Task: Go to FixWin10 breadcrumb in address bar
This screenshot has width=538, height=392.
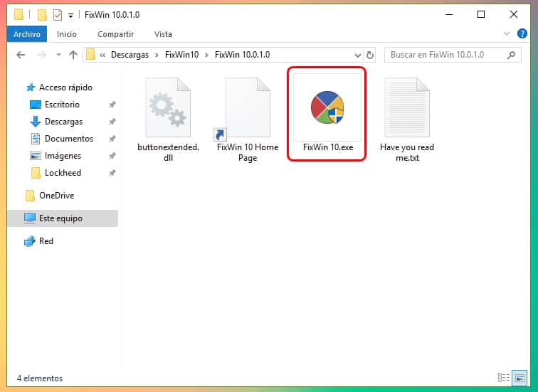Action: pos(181,55)
